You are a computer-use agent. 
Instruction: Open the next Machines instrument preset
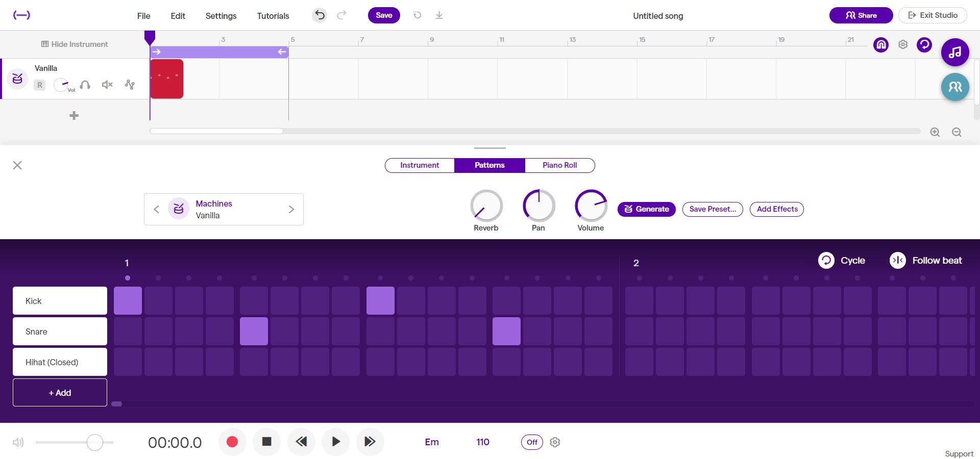pos(291,209)
